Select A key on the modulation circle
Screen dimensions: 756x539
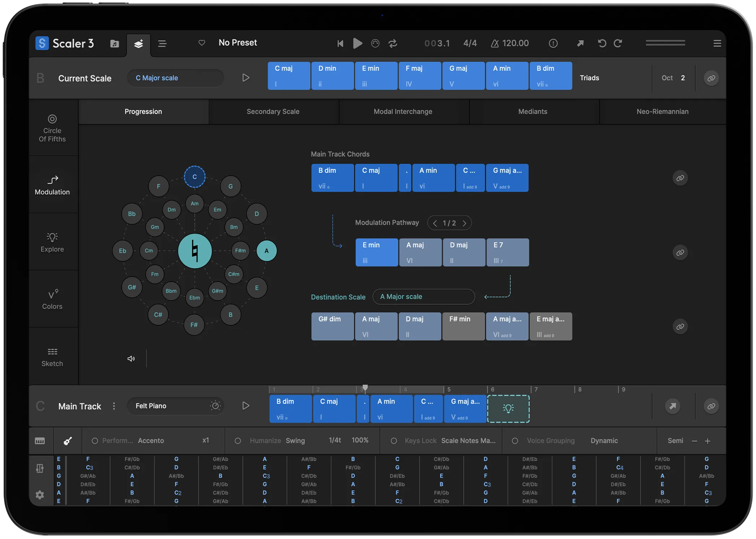coord(267,251)
